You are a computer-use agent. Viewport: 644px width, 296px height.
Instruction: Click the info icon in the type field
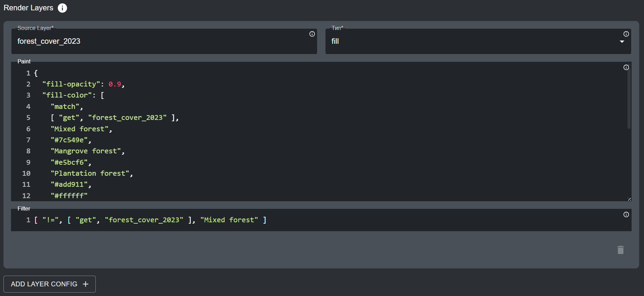coord(626,34)
